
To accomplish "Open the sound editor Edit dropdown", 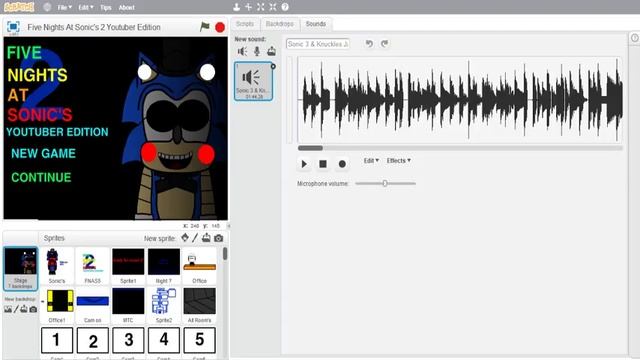I will tap(371, 160).
